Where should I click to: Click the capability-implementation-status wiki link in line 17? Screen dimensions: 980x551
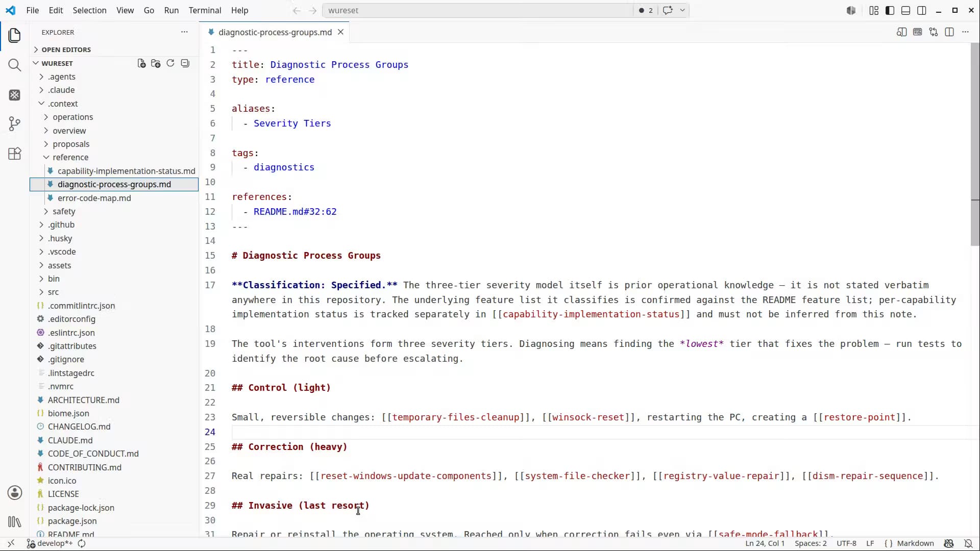[591, 314]
